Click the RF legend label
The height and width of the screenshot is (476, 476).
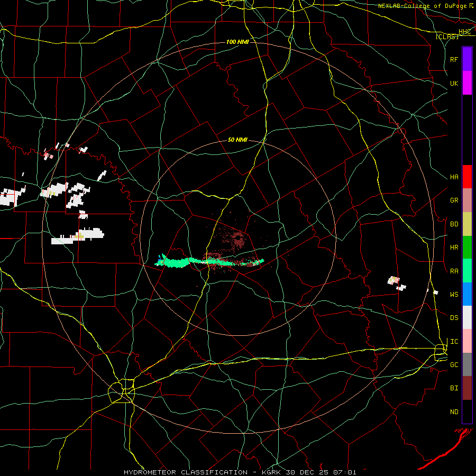pyautogui.click(x=454, y=59)
